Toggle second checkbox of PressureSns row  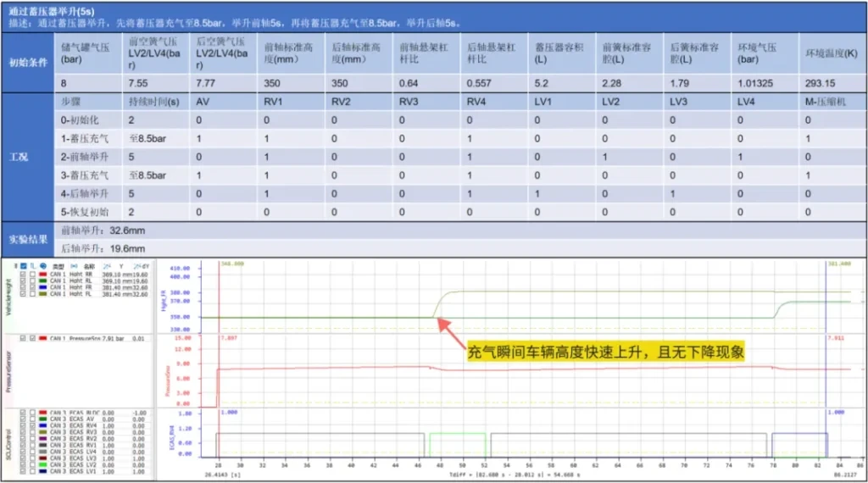pos(32,338)
